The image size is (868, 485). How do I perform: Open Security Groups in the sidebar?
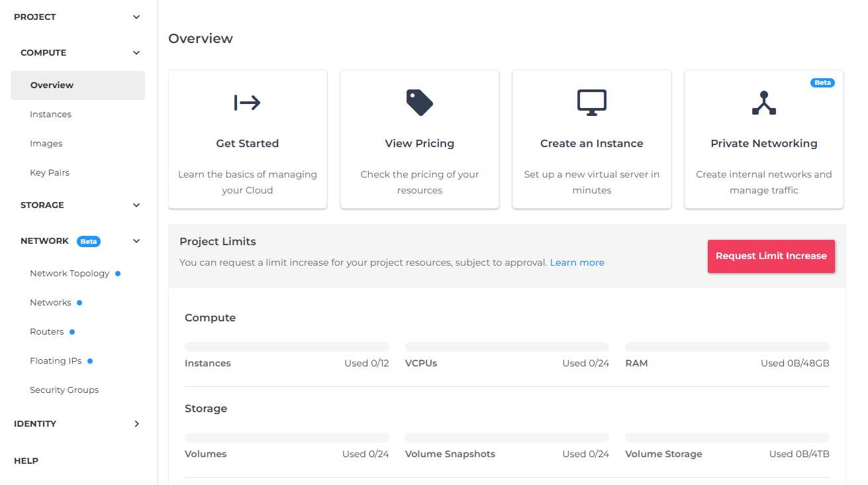click(64, 390)
